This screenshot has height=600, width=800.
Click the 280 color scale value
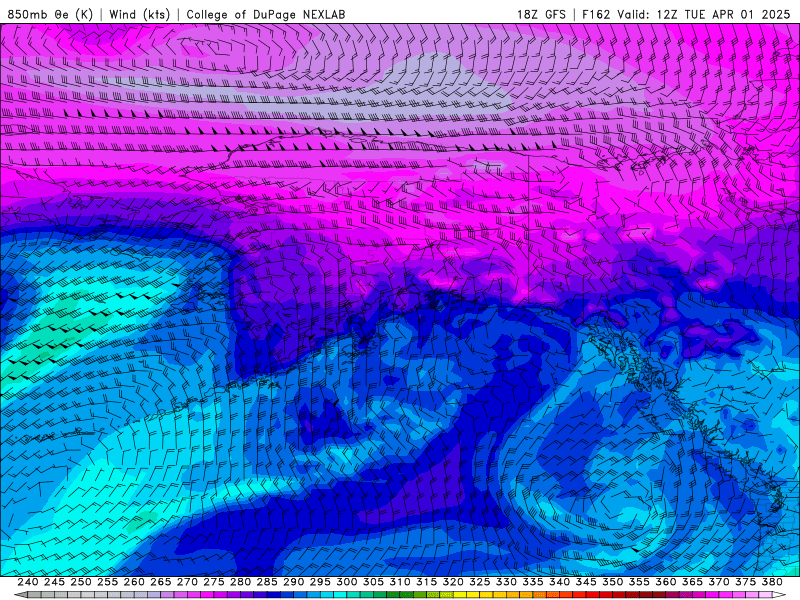(x=240, y=582)
